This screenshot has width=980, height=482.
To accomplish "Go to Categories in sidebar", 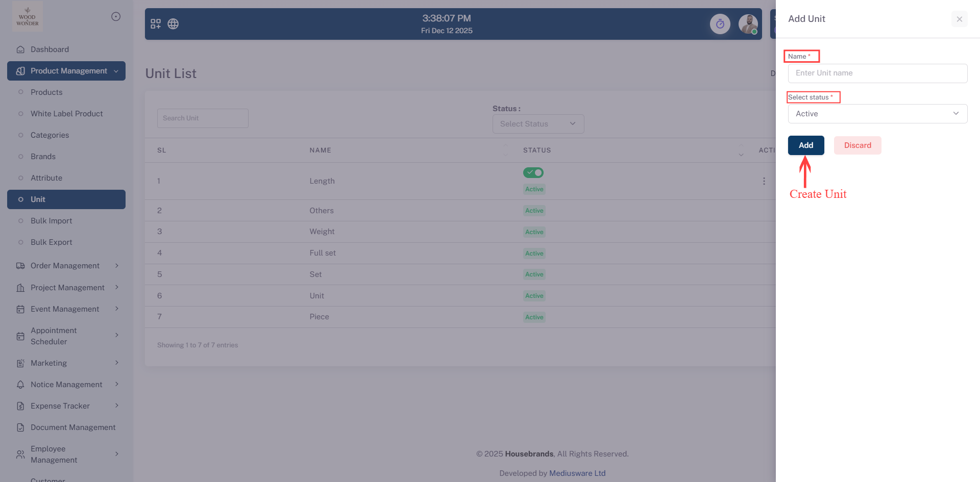I will click(x=50, y=135).
